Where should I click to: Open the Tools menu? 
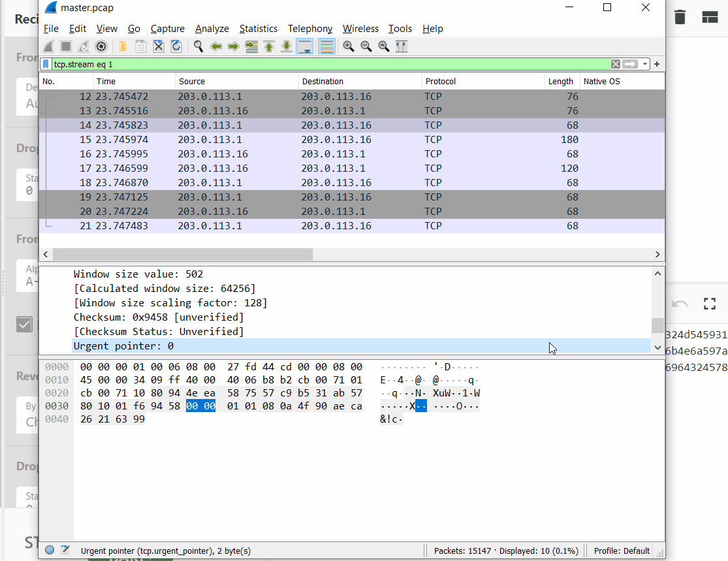400,29
